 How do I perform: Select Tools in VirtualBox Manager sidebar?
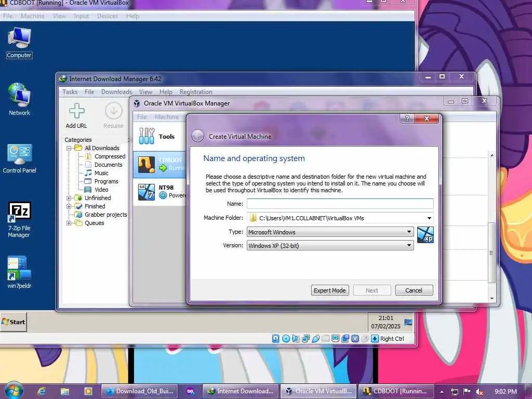(159, 137)
